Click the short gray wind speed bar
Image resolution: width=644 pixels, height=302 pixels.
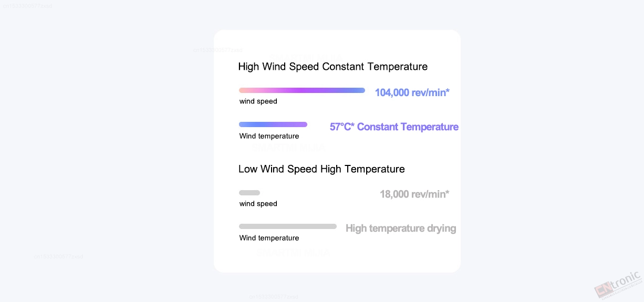(x=250, y=193)
